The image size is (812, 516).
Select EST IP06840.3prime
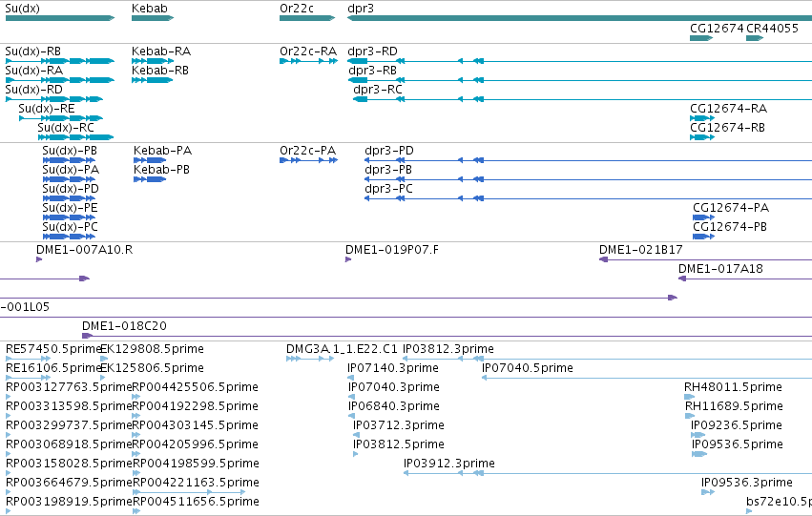click(352, 416)
